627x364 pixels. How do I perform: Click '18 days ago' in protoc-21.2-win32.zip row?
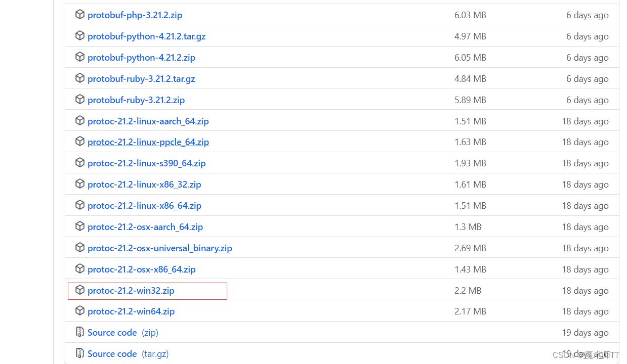coord(585,291)
